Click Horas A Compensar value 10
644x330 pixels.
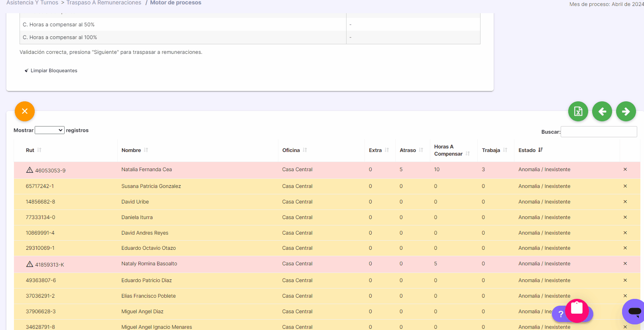437,170
